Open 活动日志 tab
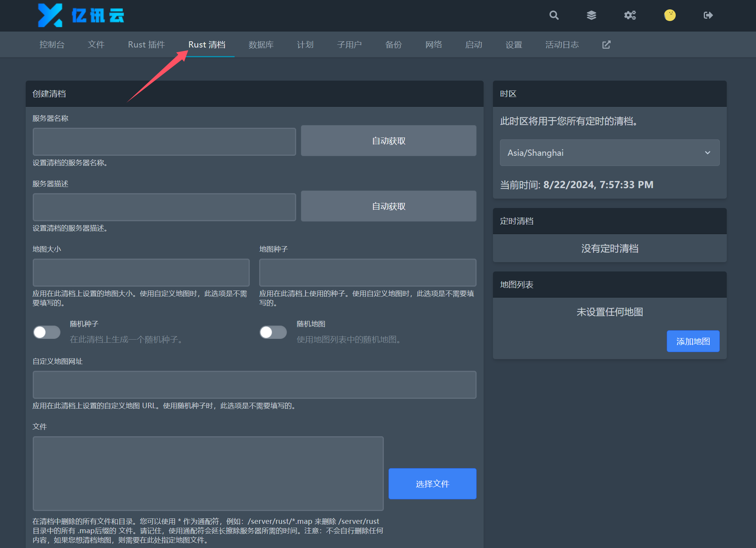 tap(562, 45)
